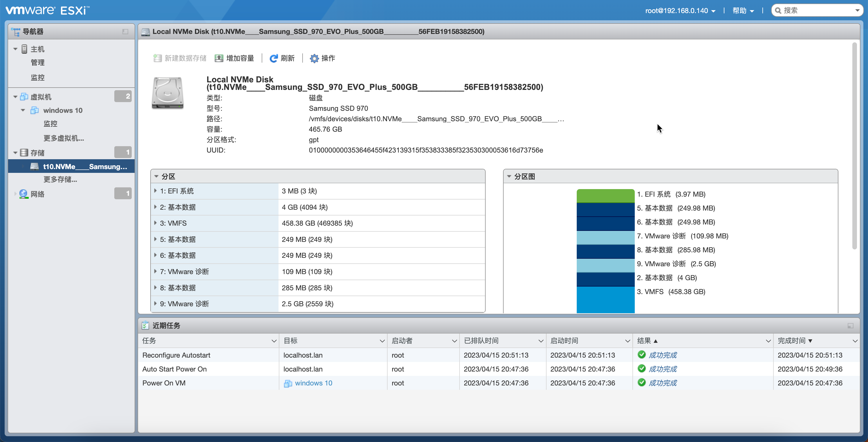Viewport: 868px width, 442px height.
Task: Click the bright blue VMFS swatch in partition diagram
Action: coord(605,300)
